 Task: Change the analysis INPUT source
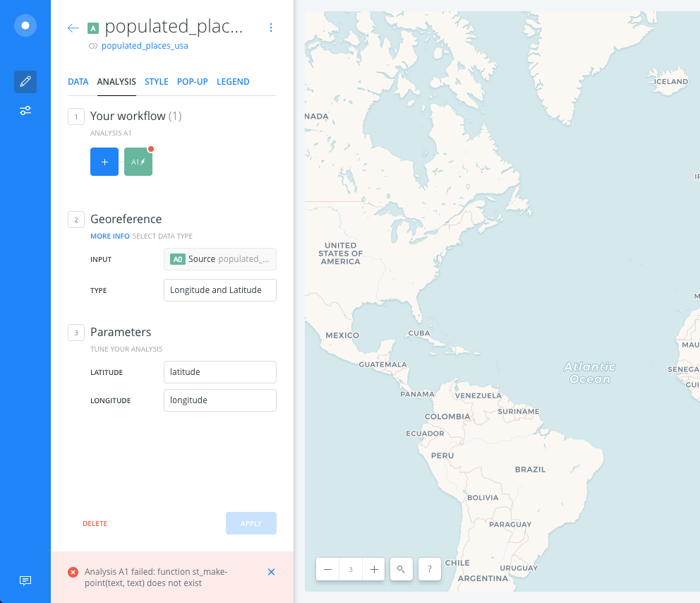[219, 259]
